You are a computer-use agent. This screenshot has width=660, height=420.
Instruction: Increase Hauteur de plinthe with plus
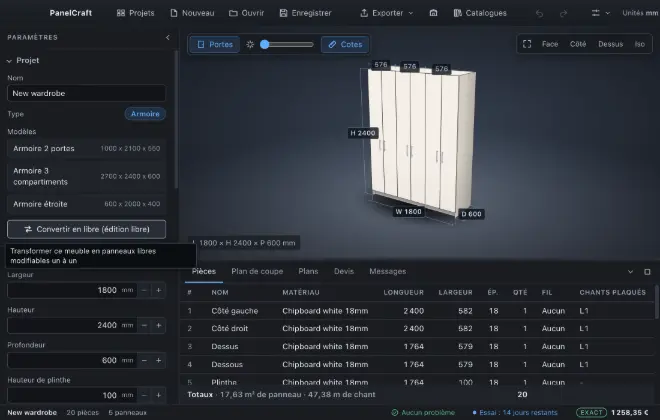[x=158, y=395]
